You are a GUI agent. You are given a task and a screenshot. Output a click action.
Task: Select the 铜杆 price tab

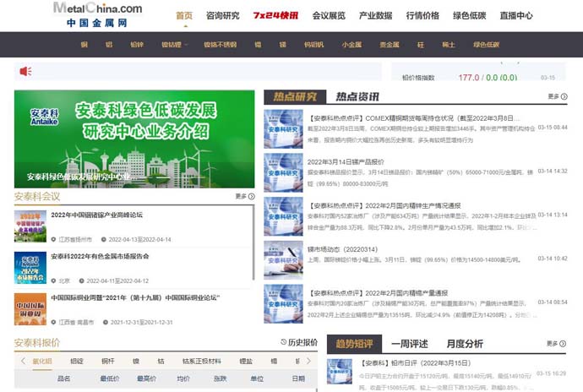[108, 361]
